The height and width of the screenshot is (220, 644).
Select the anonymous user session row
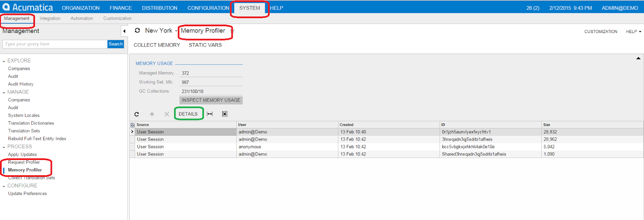[x=386, y=147]
